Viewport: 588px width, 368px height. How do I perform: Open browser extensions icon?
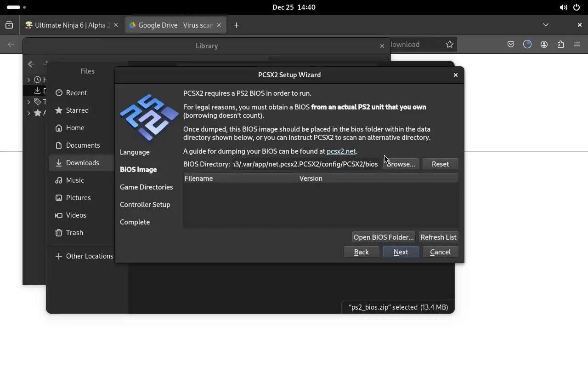click(560, 45)
